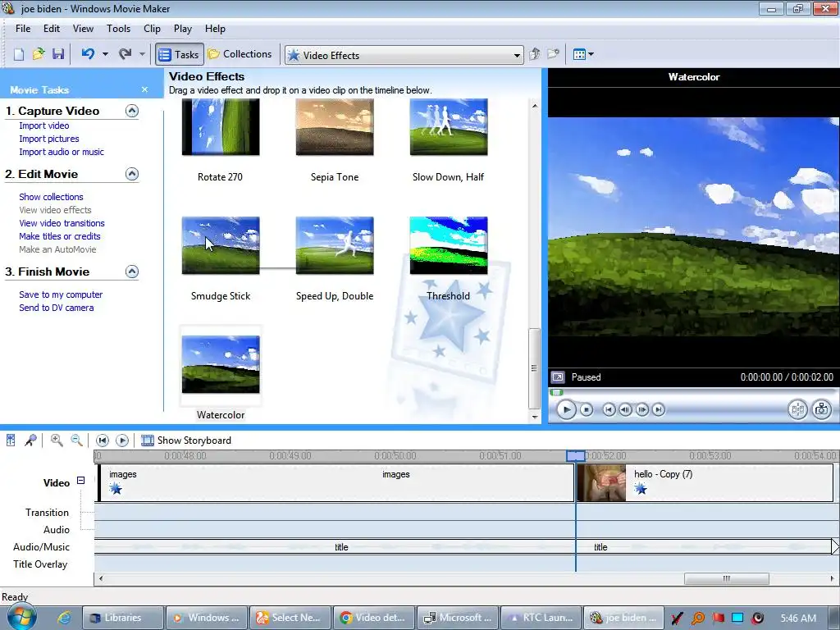Select the hello - Copy (7) clip
The height and width of the screenshot is (630, 840).
[x=705, y=482]
